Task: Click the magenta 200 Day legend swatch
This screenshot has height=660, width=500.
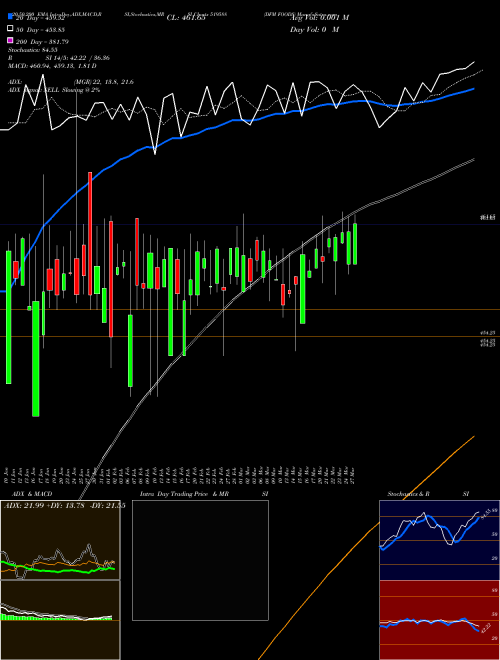Action: [10, 40]
